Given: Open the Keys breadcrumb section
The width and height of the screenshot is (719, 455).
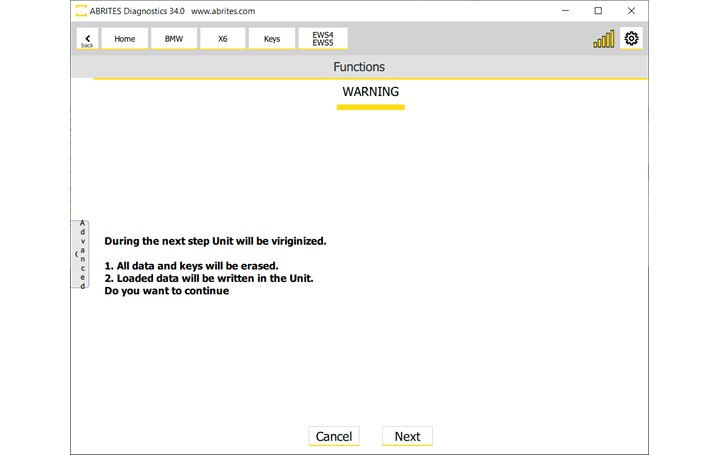Looking at the screenshot, I should point(272,39).
